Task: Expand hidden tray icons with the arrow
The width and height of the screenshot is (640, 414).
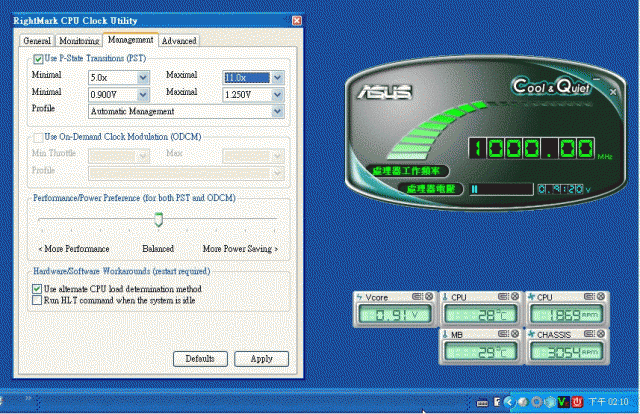Action: (509, 402)
